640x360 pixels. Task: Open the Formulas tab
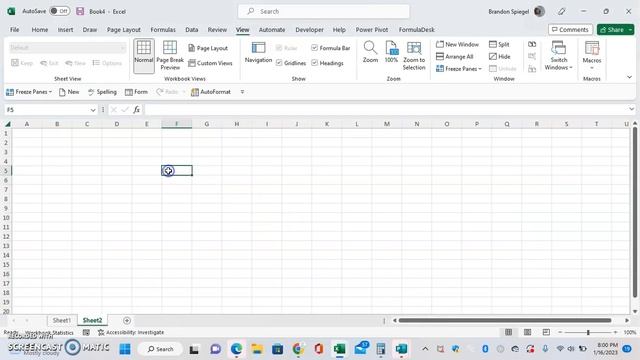click(x=163, y=29)
